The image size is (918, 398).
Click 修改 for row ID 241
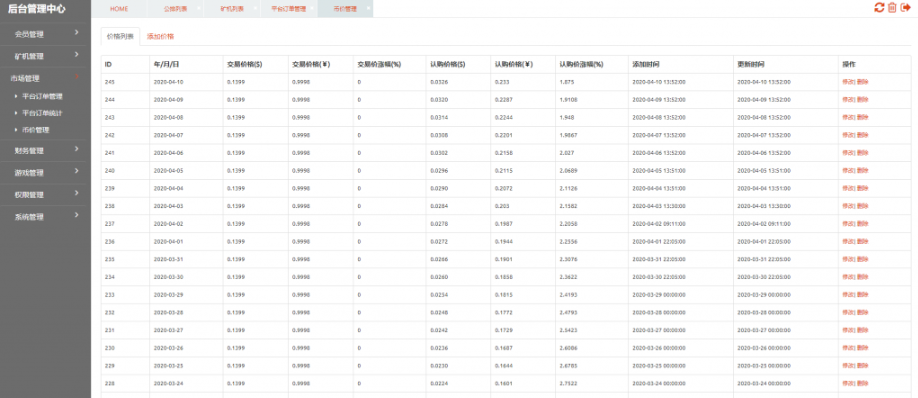848,153
